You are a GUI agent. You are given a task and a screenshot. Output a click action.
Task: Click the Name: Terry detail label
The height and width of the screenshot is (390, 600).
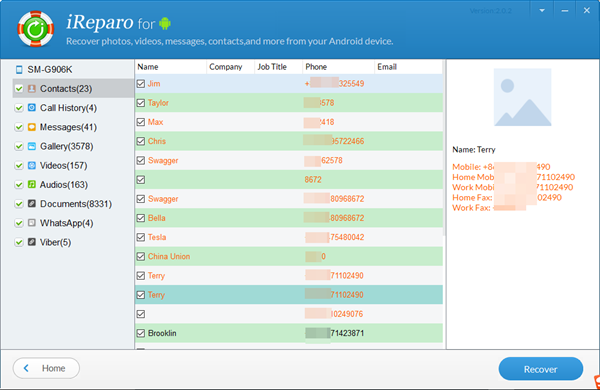click(x=474, y=149)
